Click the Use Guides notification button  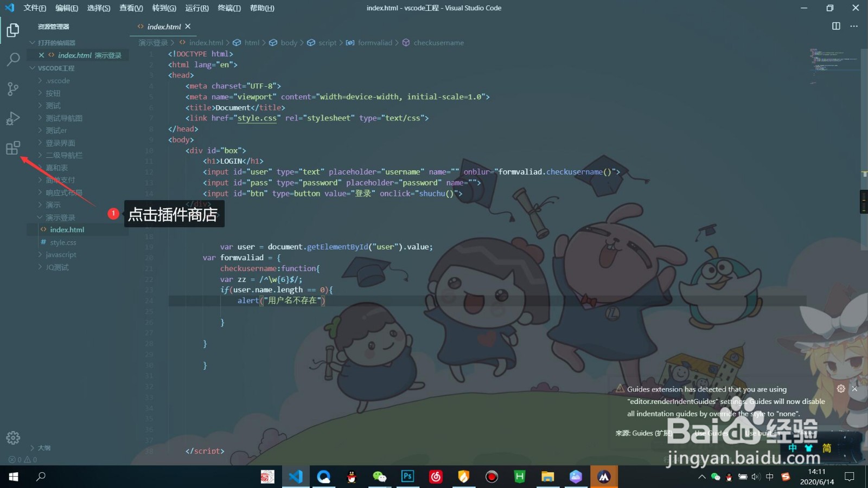tap(711, 433)
